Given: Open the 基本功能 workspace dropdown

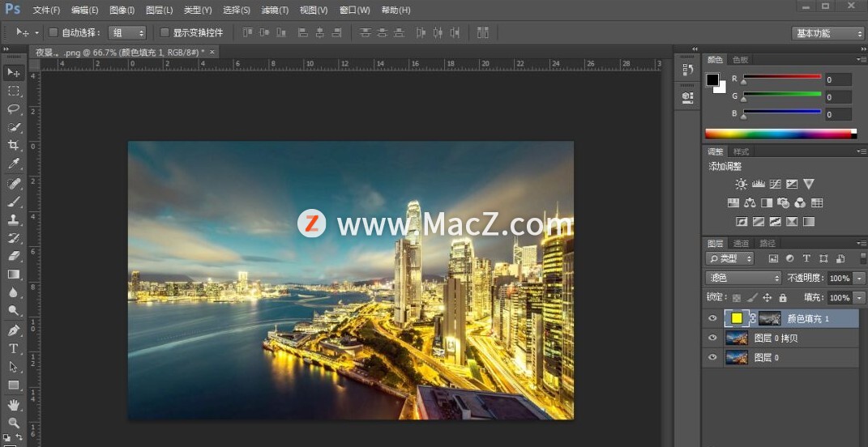Looking at the screenshot, I should coord(827,33).
